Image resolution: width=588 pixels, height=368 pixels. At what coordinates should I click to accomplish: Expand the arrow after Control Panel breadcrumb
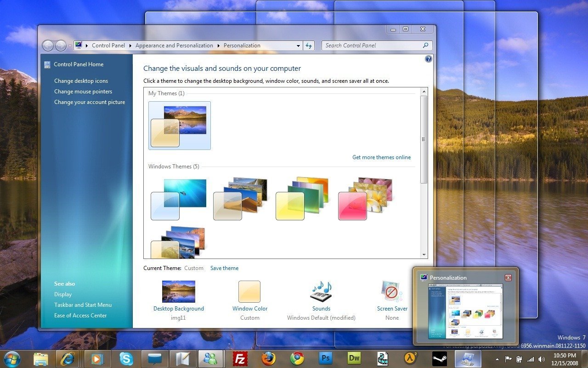click(x=130, y=46)
